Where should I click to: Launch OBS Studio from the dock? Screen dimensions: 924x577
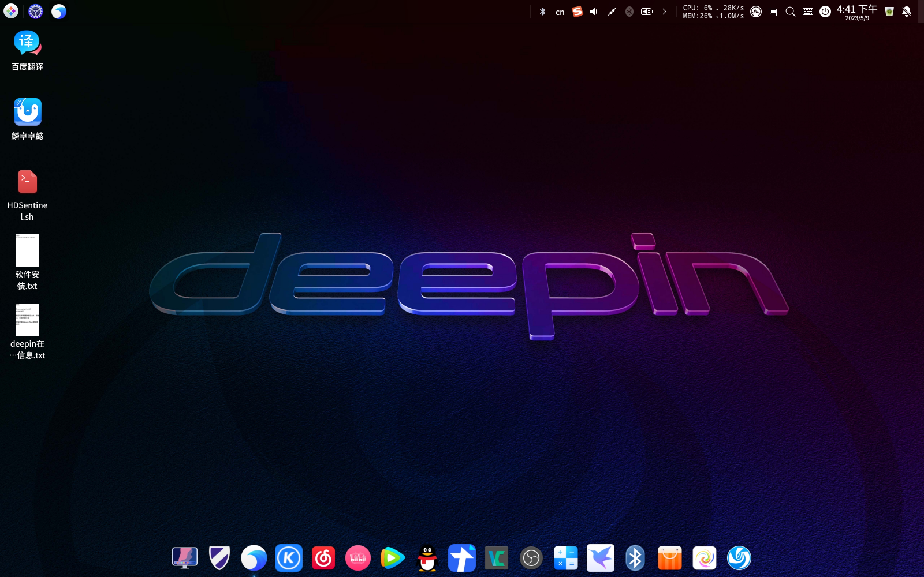531,558
